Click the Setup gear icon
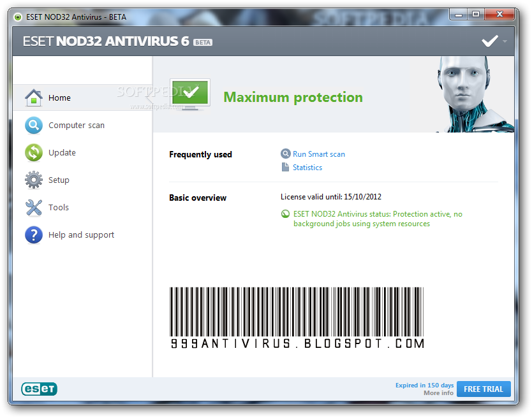 tap(34, 180)
